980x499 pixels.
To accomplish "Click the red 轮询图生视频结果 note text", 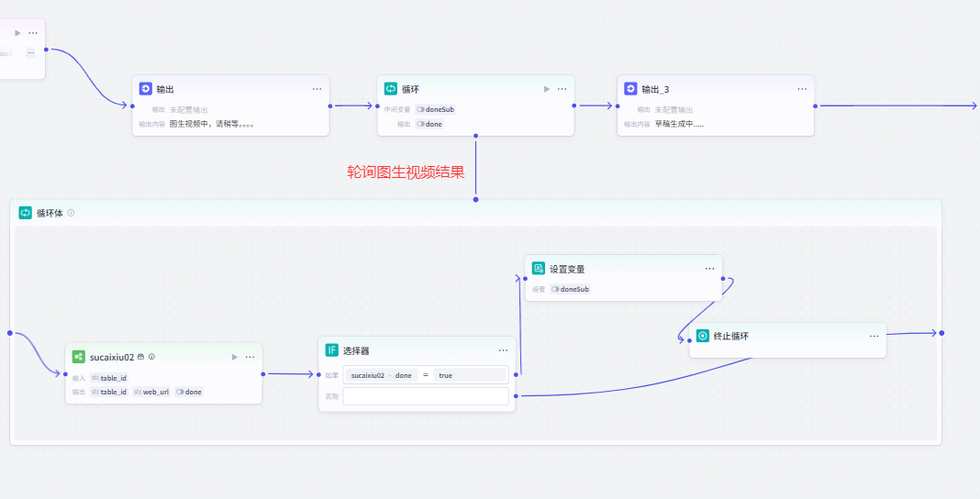I will 406,172.
